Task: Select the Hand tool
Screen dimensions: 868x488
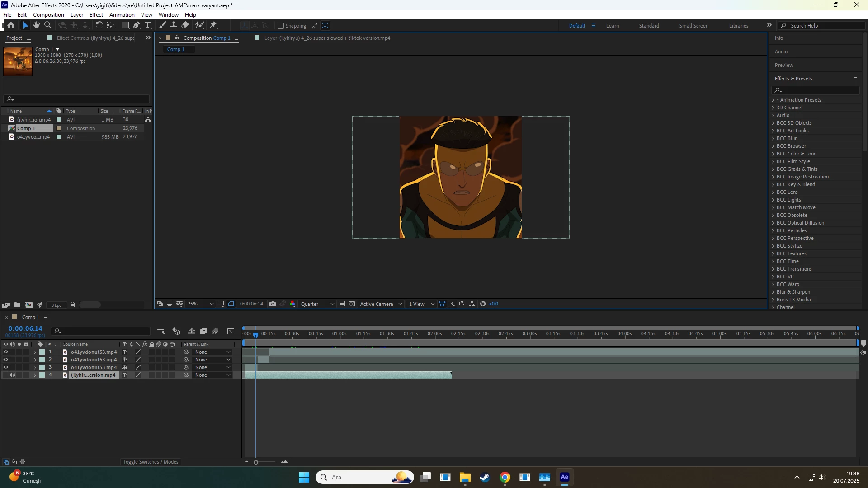Action: click(x=37, y=25)
